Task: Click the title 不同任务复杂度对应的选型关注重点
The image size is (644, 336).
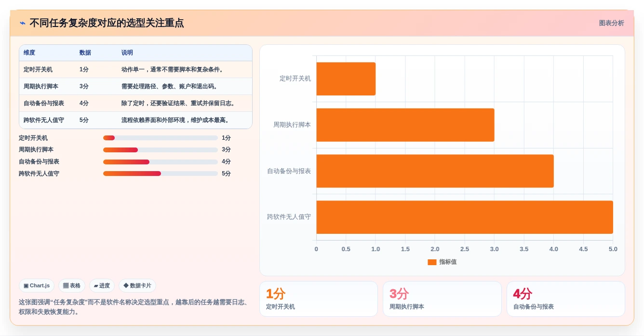Action: click(107, 23)
